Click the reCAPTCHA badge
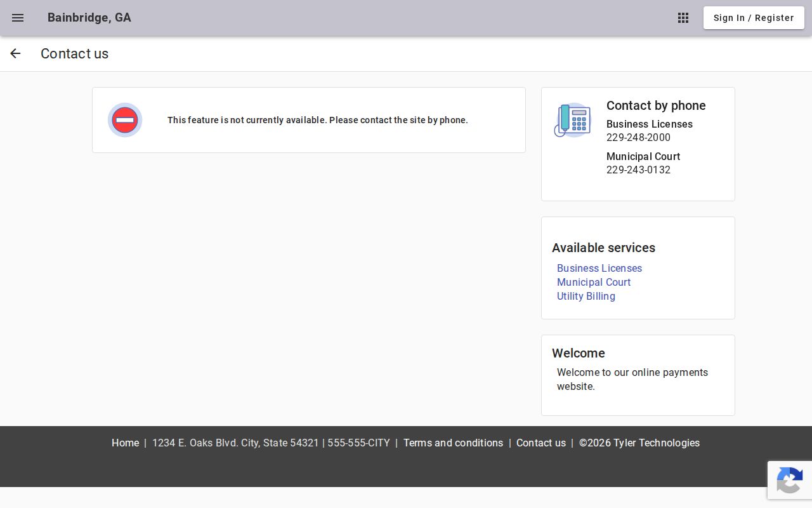Screen dimensions: 812x508 [x=790, y=480]
